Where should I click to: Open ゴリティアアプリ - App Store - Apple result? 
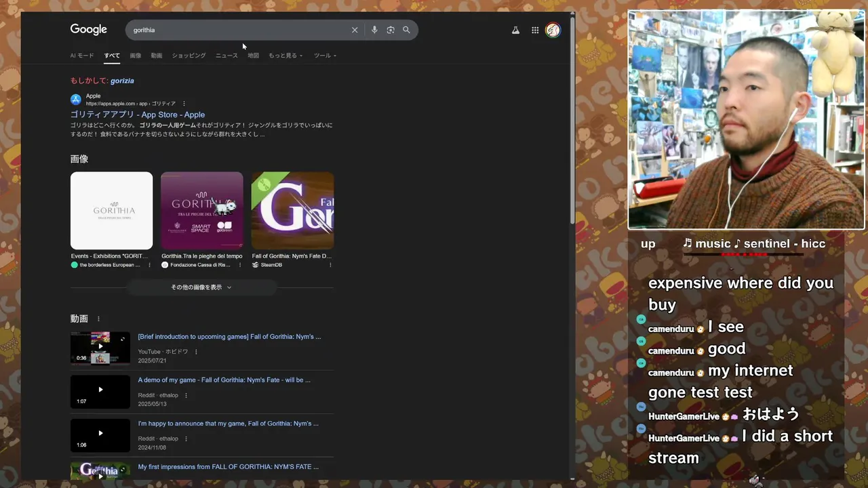point(138,115)
